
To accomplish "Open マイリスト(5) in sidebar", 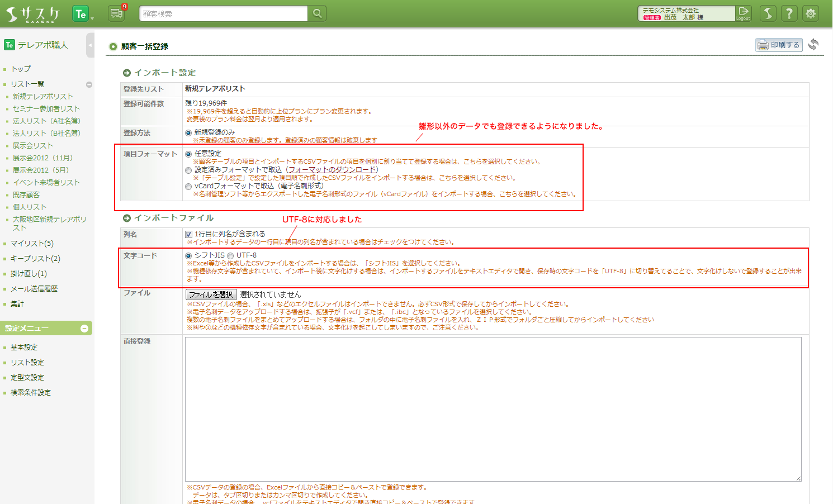I will click(x=32, y=244).
